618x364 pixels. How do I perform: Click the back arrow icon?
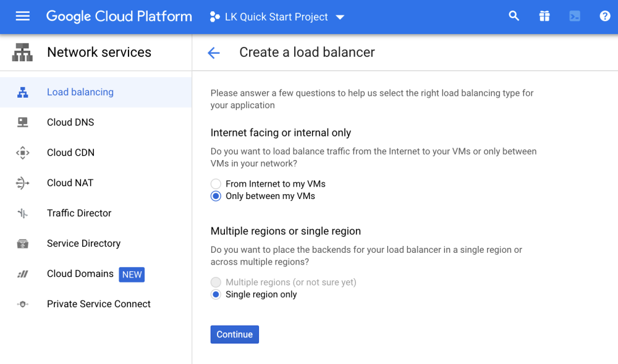(214, 53)
